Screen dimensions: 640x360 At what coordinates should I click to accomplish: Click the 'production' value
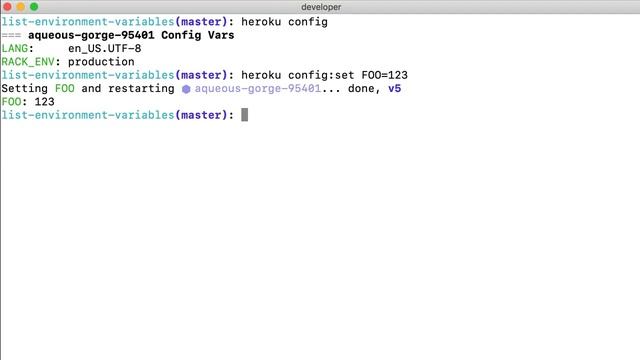[x=101, y=62]
